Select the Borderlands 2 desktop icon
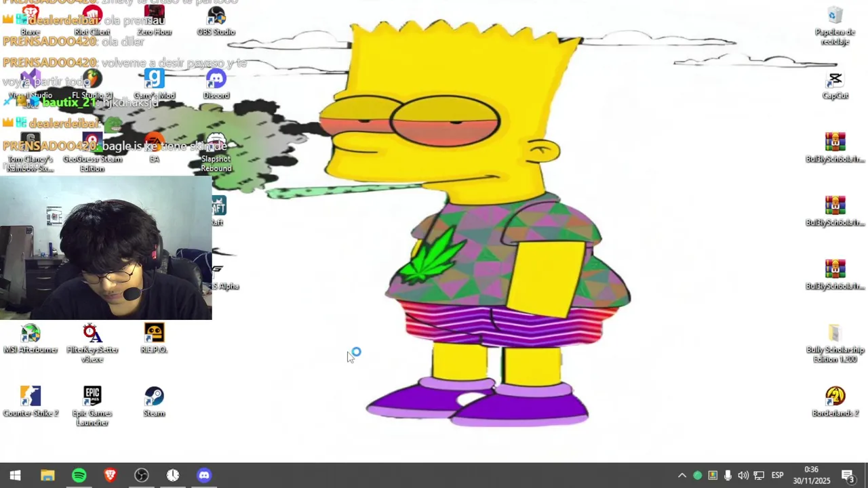 [x=835, y=401]
